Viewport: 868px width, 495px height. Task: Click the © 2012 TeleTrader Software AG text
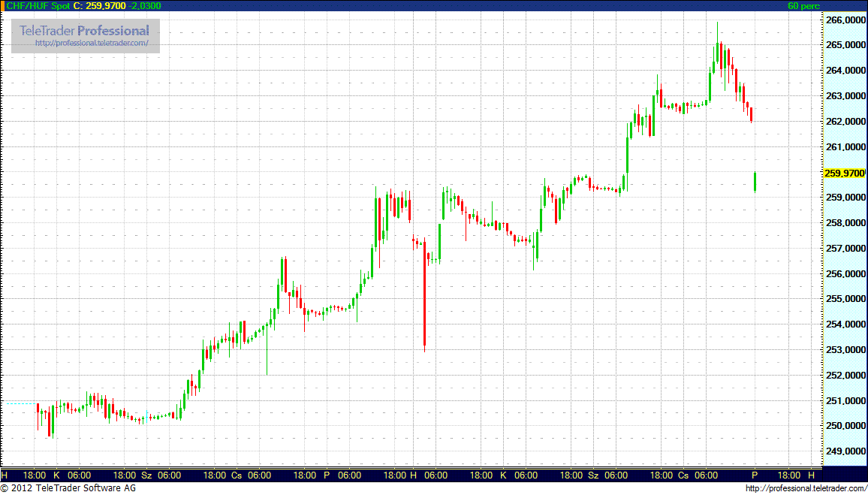[x=68, y=488]
